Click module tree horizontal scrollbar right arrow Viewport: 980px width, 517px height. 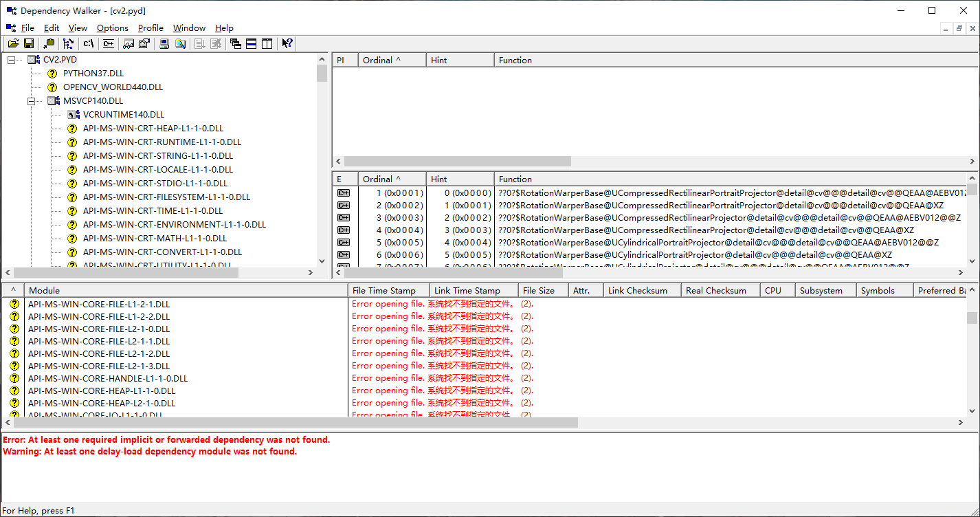pos(311,273)
